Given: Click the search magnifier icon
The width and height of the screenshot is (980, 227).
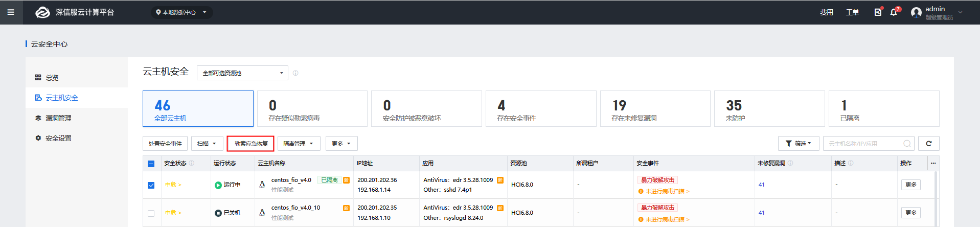Looking at the screenshot, I should [907, 144].
